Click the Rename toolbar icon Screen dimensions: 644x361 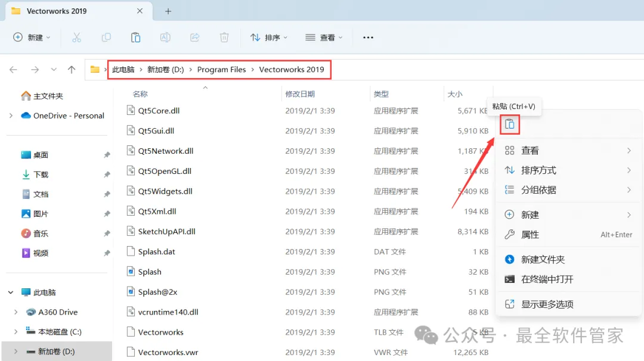tap(165, 38)
